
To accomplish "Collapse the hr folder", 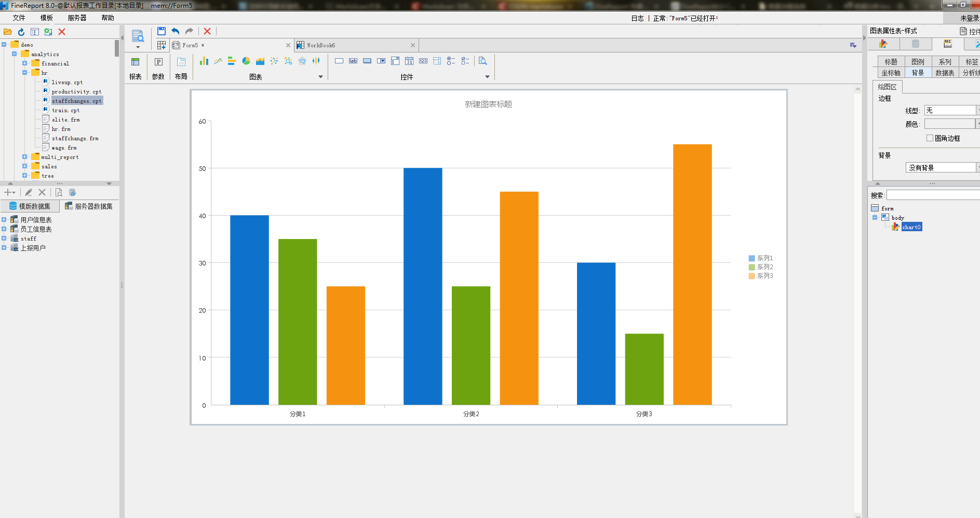I will [24, 73].
